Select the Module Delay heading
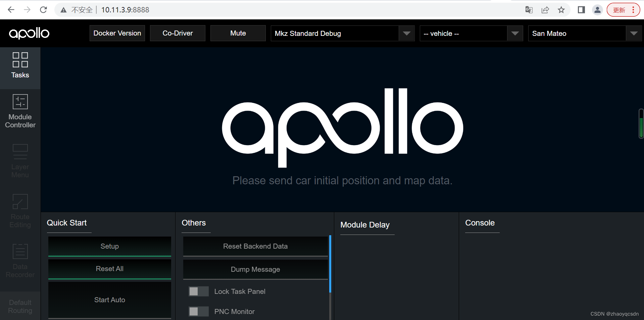Viewport: 644px width, 320px height. (x=365, y=225)
